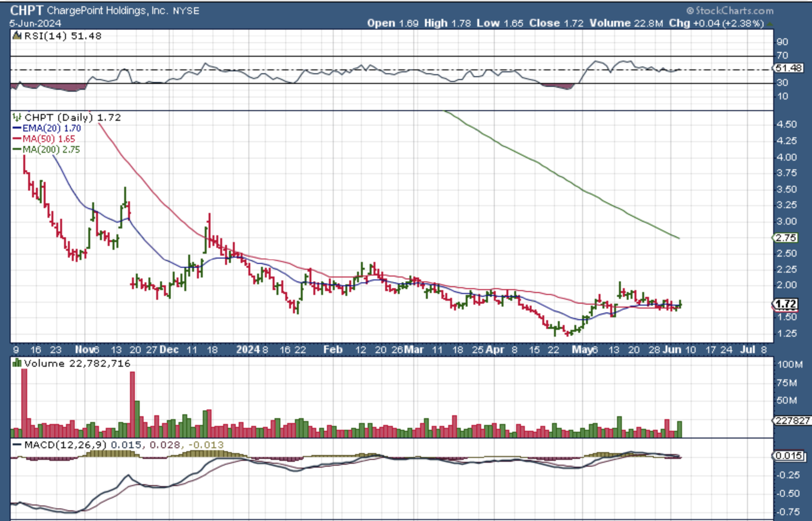The height and width of the screenshot is (521, 812).
Task: Click the MACD legend line marker
Action: 17,445
